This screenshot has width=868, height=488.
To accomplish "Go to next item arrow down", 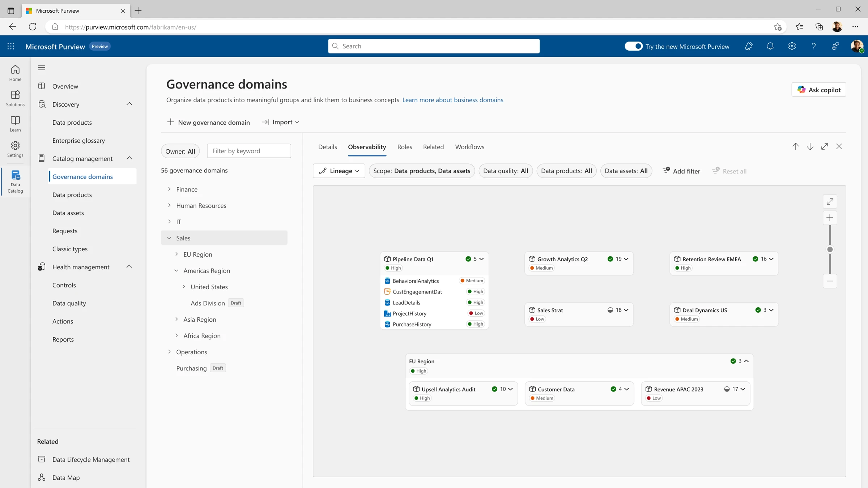I will [810, 146].
